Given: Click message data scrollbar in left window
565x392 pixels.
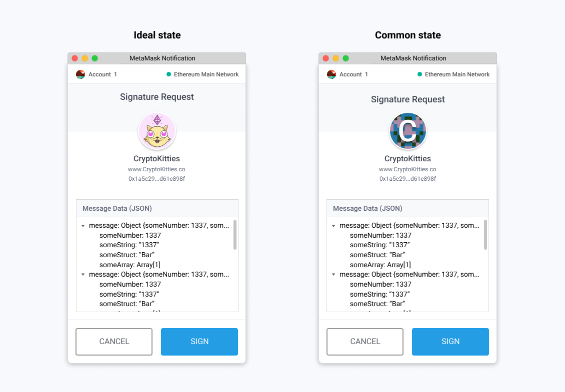Looking at the screenshot, I should coord(235,234).
